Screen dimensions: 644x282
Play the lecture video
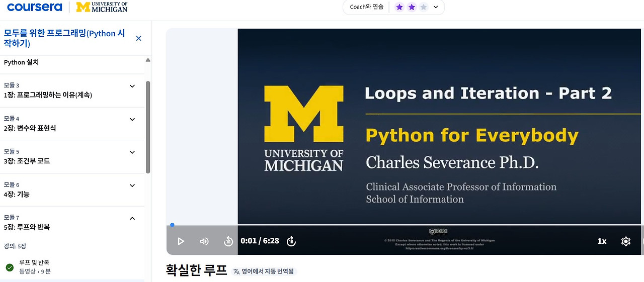(x=181, y=241)
